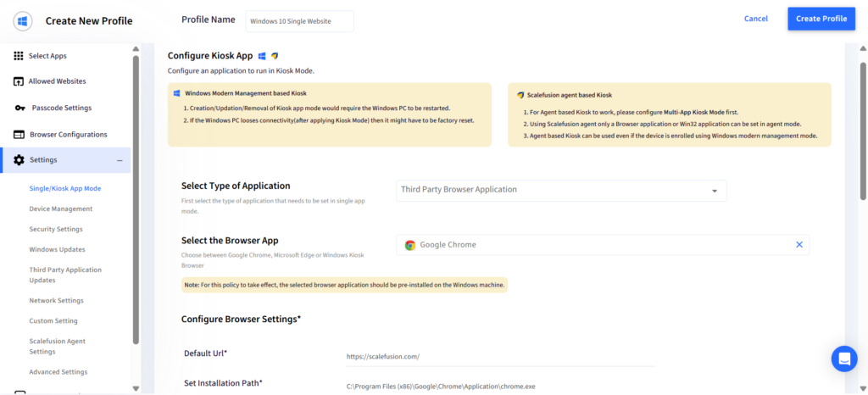Image resolution: width=868 pixels, height=395 pixels.
Task: Click the main page scrollbar down arrow
Action: point(862,388)
